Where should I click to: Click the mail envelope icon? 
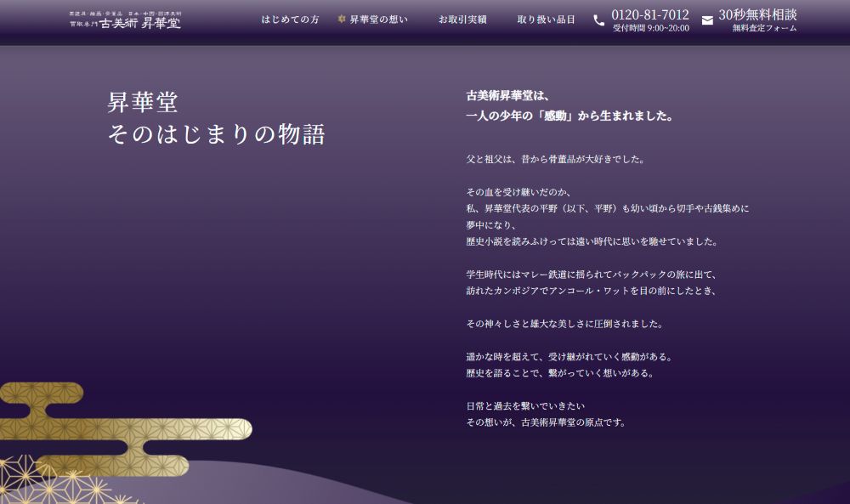point(707,20)
